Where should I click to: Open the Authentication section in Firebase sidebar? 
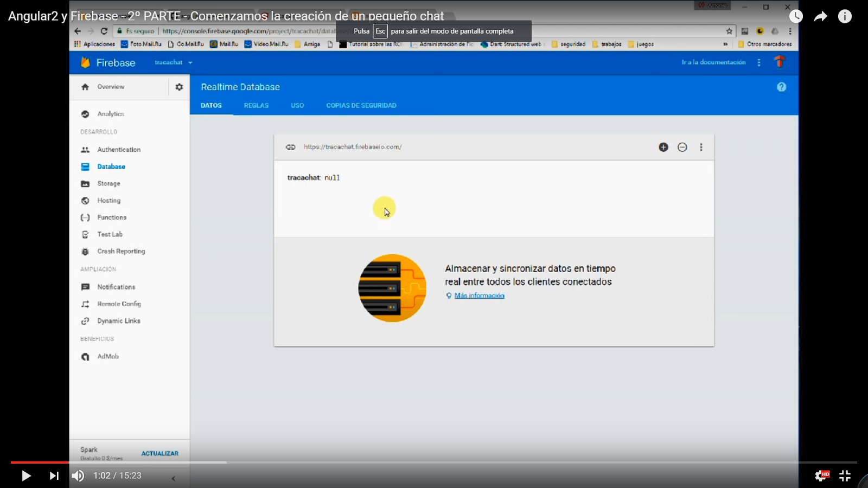pyautogui.click(x=118, y=149)
